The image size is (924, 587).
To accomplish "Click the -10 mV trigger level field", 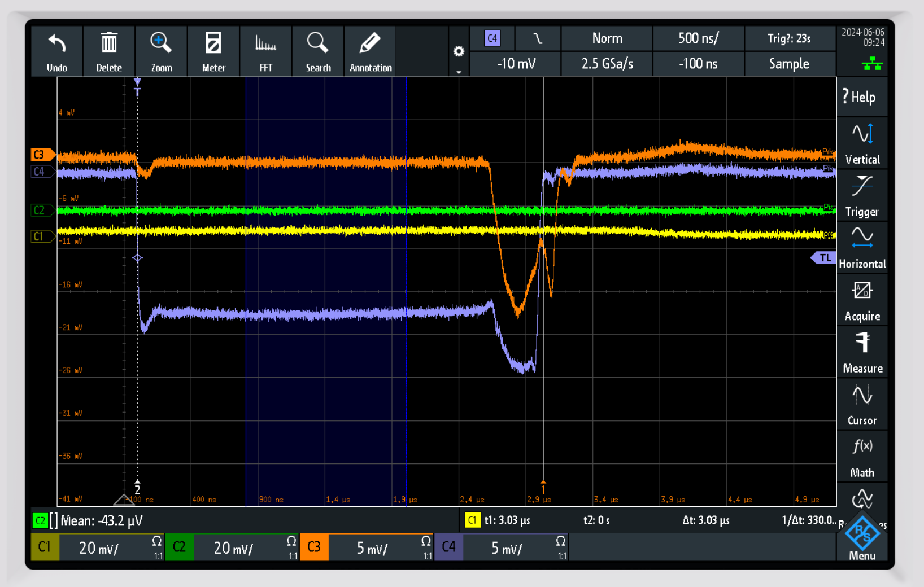I will (x=516, y=64).
